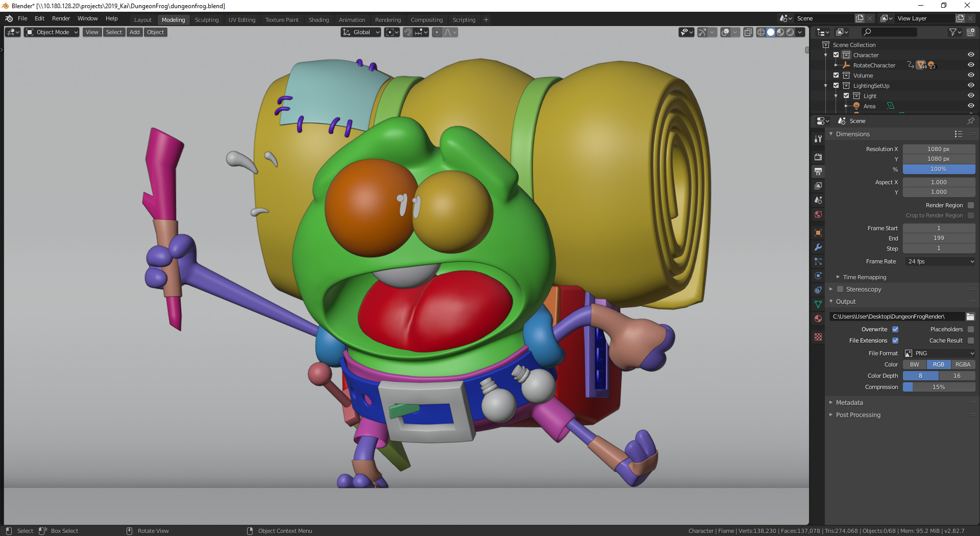Click the Compression percentage slider
This screenshot has height=536, width=980.
point(939,387)
